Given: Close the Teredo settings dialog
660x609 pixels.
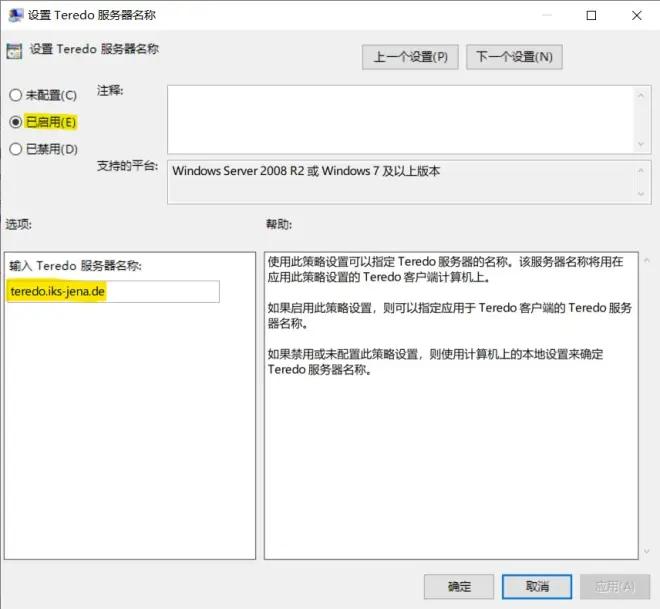Looking at the screenshot, I should point(636,16).
